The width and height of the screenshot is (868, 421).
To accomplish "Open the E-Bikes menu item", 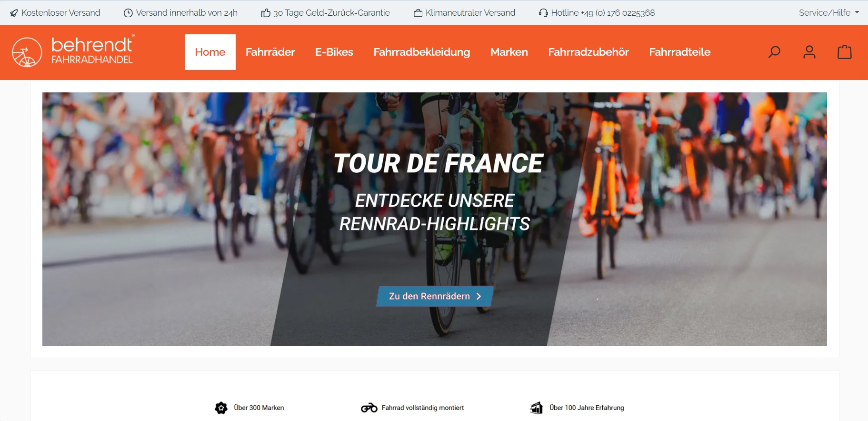I will pos(334,52).
